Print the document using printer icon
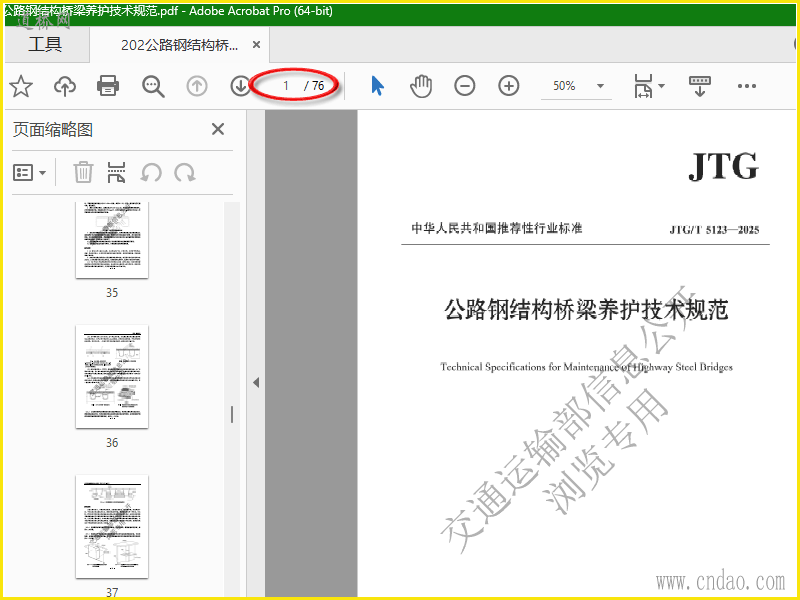800x600 pixels. click(108, 86)
